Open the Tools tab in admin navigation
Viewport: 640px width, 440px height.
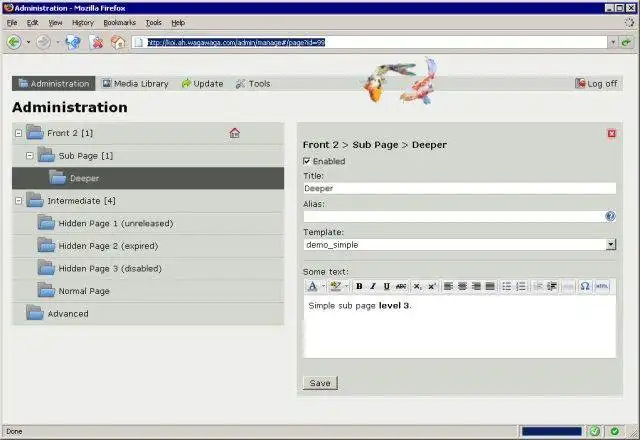[x=253, y=84]
